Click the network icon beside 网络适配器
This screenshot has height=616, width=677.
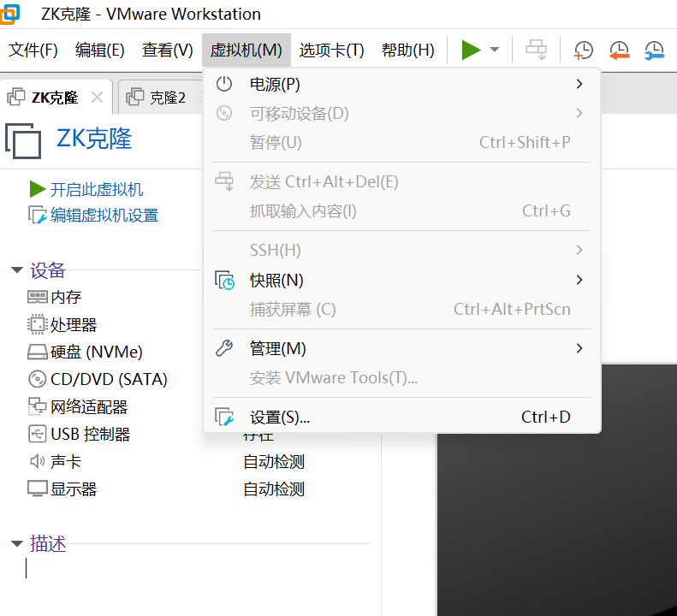(x=37, y=406)
